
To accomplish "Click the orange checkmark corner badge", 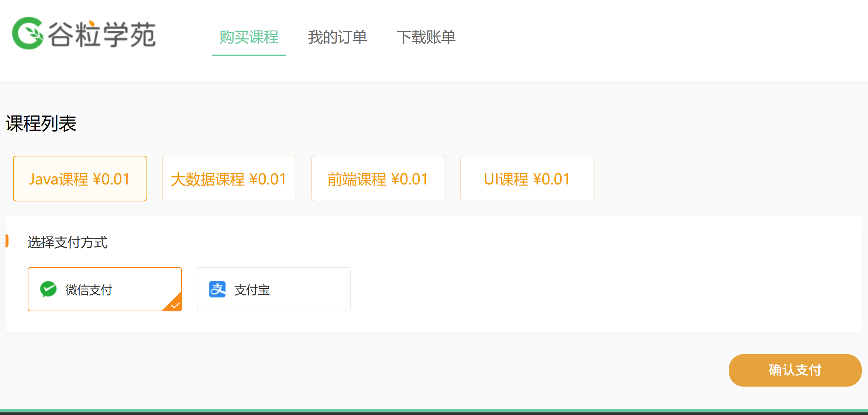I will pyautogui.click(x=175, y=304).
